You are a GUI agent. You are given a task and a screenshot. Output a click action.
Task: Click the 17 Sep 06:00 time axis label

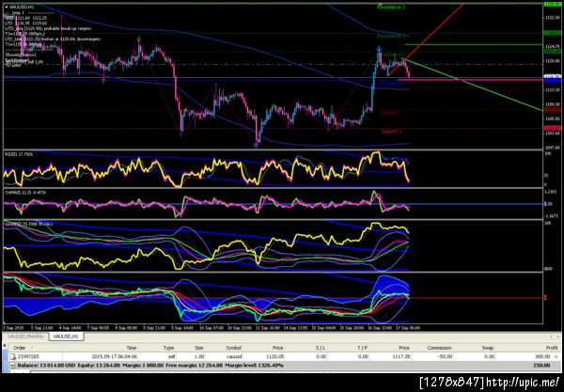pyautogui.click(x=408, y=328)
